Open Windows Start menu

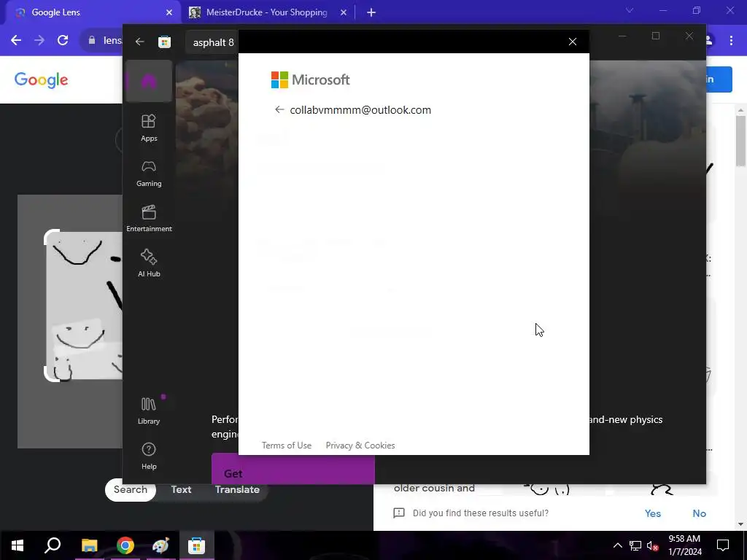coord(18,545)
